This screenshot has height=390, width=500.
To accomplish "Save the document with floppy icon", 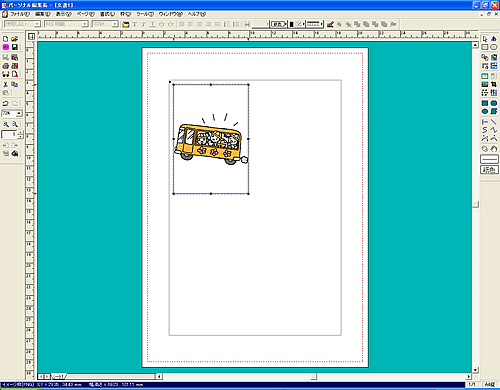I will [14, 47].
